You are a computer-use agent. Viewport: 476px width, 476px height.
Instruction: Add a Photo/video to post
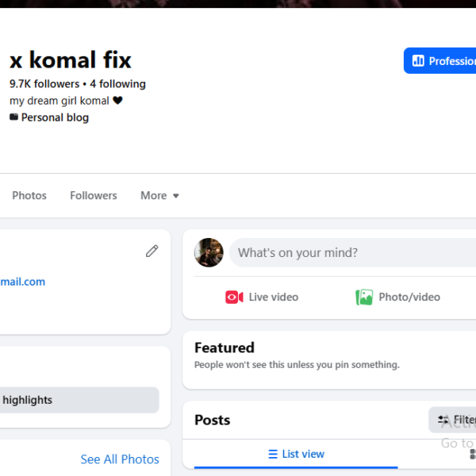click(397, 297)
